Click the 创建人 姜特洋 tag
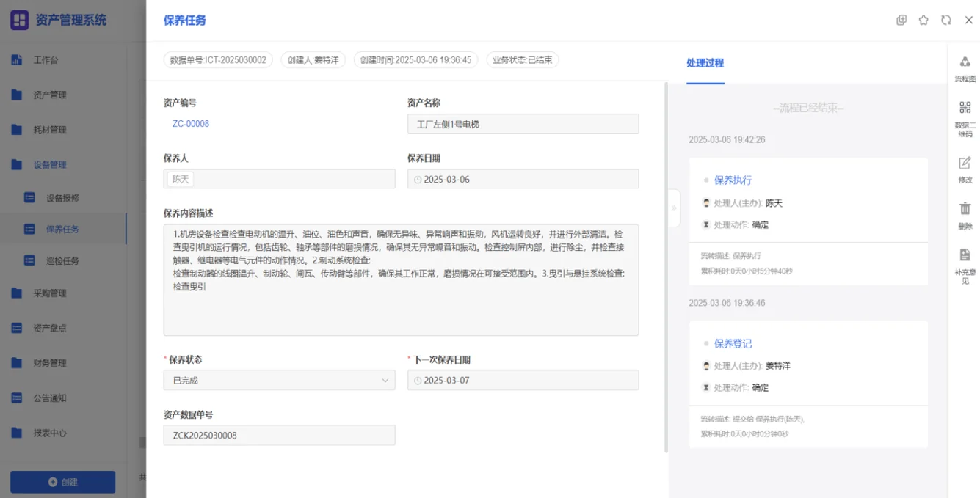 pos(313,59)
